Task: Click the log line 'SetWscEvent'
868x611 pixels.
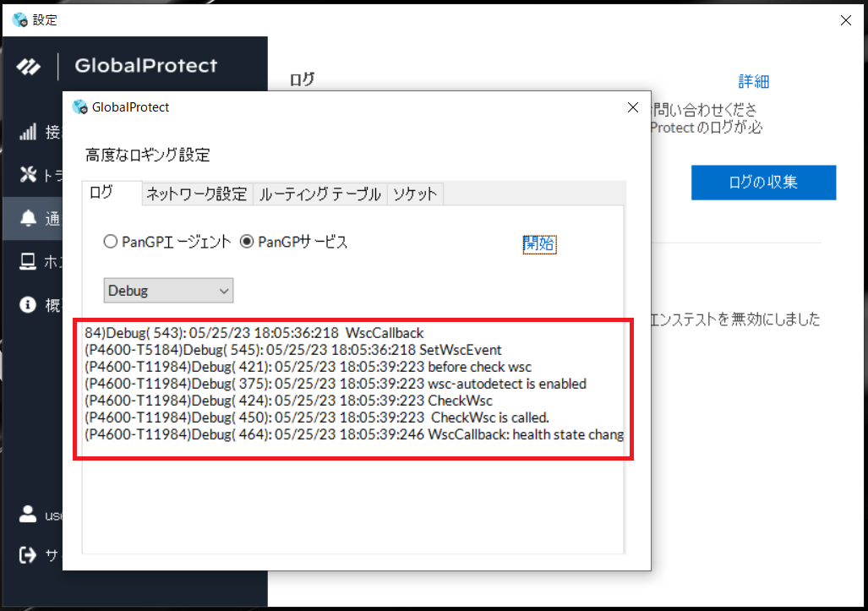Action: (x=292, y=350)
